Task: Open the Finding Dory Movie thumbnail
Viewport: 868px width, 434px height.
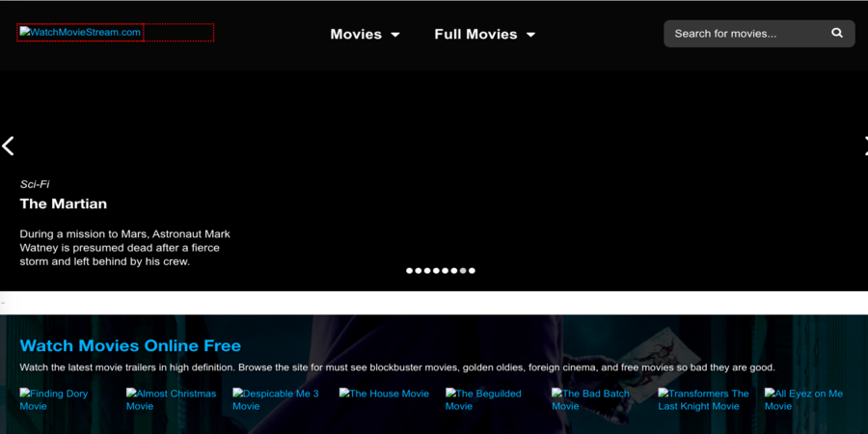Action: [54, 399]
